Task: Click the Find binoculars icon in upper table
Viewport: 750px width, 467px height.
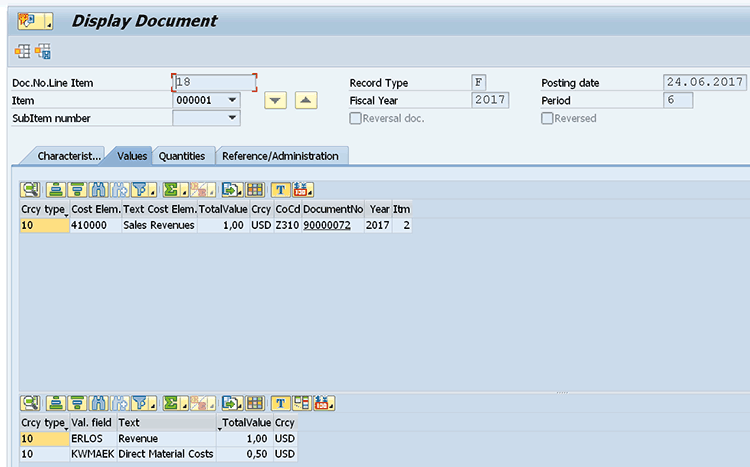Action: pos(99,189)
